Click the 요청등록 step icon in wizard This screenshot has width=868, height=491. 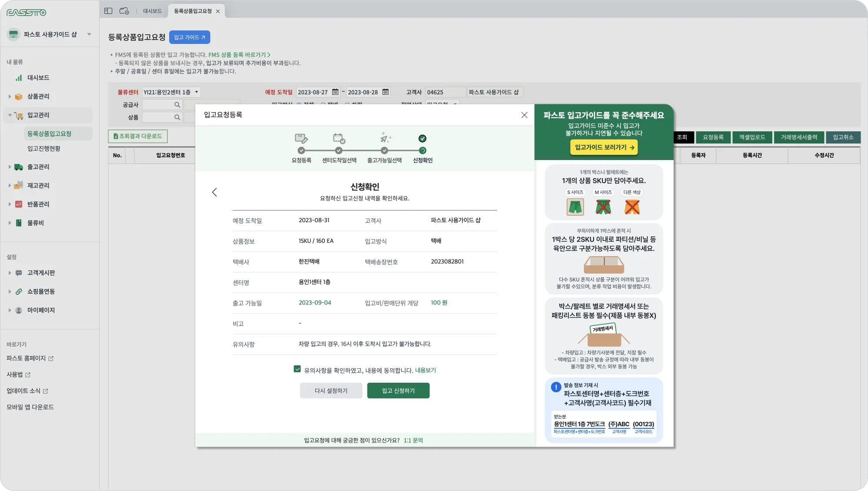tap(301, 139)
